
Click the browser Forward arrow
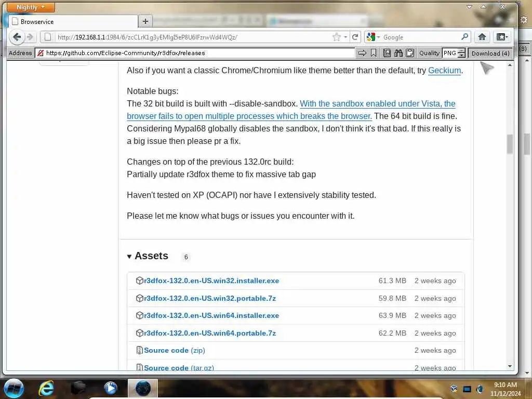(x=30, y=37)
